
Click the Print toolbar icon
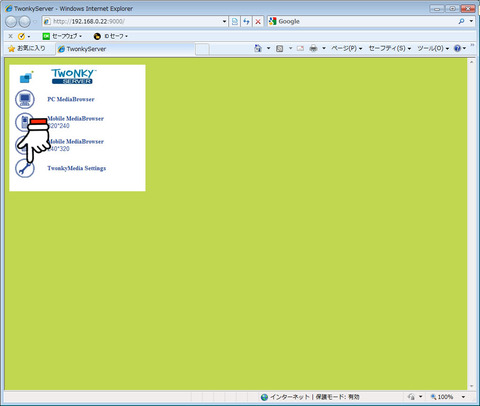pyautogui.click(x=313, y=49)
